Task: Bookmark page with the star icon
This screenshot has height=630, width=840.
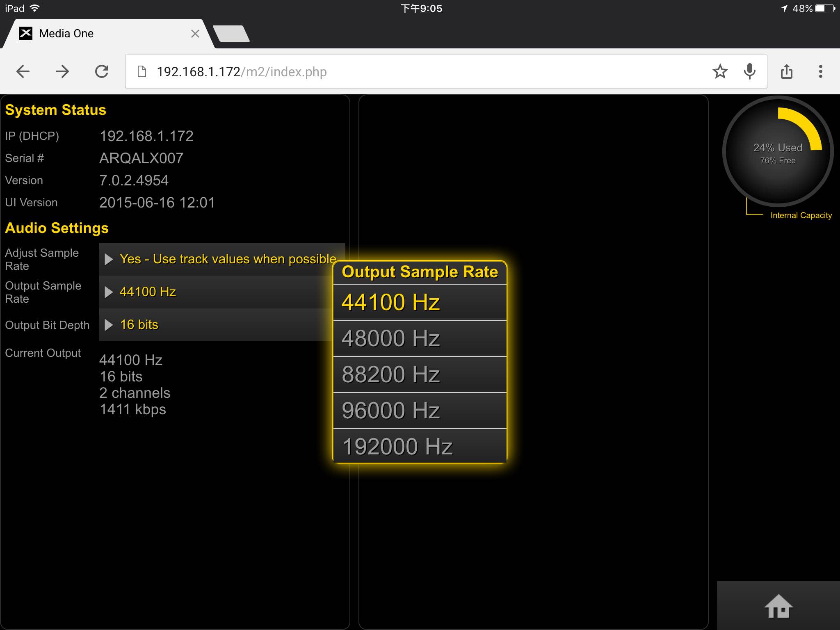Action: coord(720,72)
